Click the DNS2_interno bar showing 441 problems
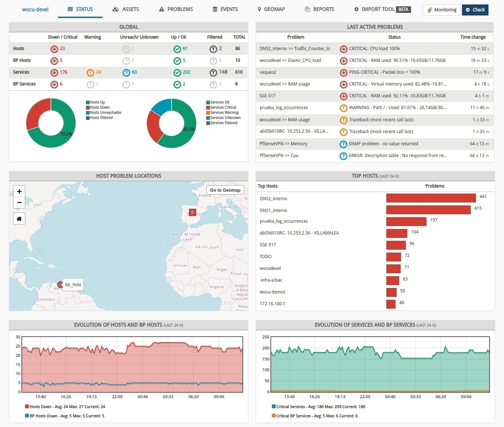The height and width of the screenshot is (427, 504). tap(431, 198)
